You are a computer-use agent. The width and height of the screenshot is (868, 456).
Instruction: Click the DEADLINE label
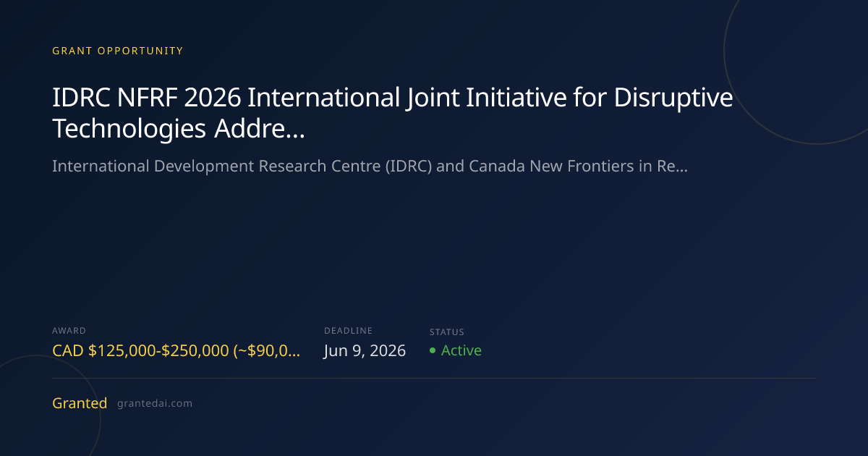click(x=348, y=331)
